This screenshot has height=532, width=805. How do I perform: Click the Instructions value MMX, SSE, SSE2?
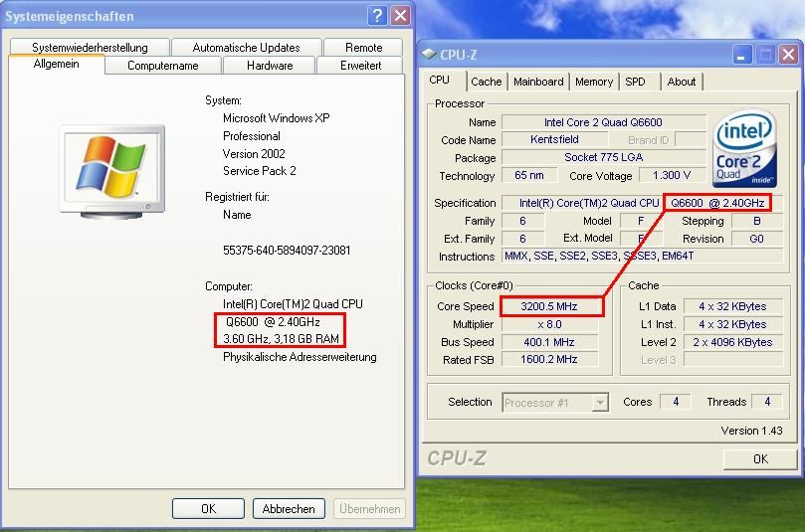[643, 256]
